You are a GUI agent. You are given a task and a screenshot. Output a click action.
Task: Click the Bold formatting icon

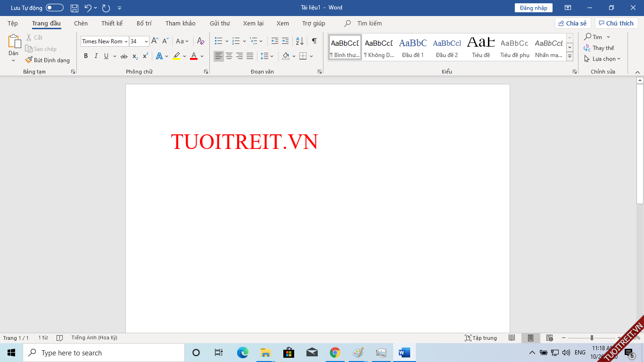point(86,56)
